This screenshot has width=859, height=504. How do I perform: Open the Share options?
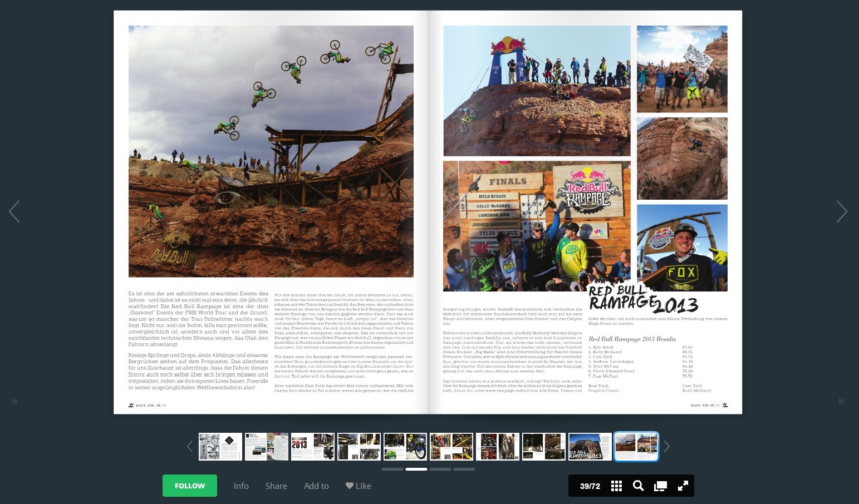tap(276, 486)
